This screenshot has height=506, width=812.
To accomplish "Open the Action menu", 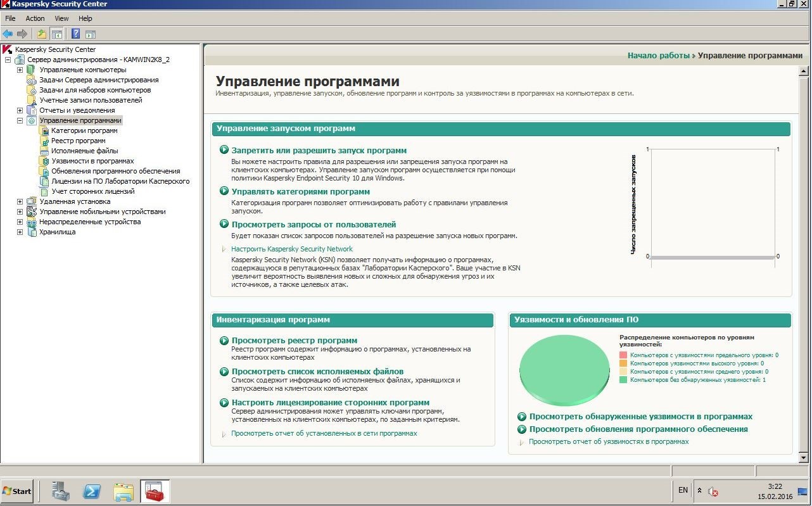I will (35, 18).
